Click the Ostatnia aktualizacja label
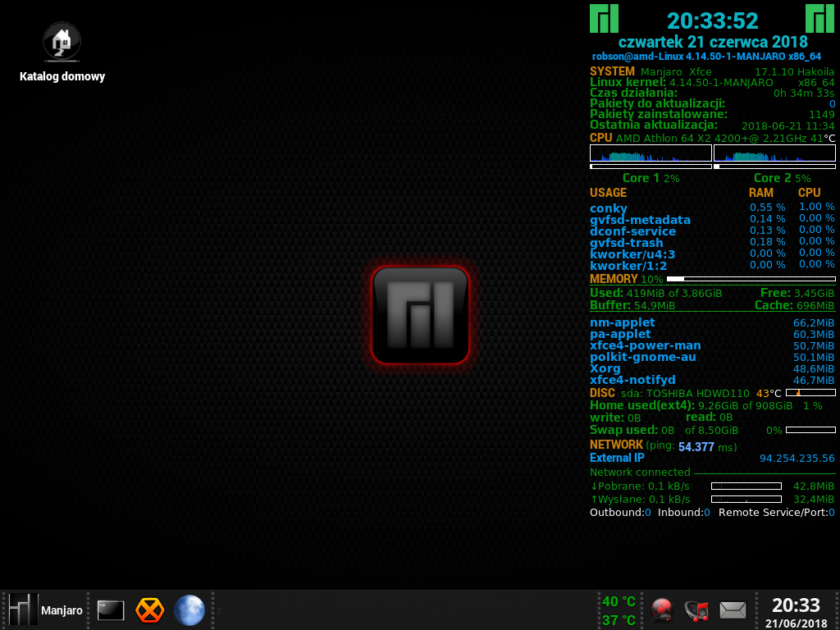 coord(654,125)
